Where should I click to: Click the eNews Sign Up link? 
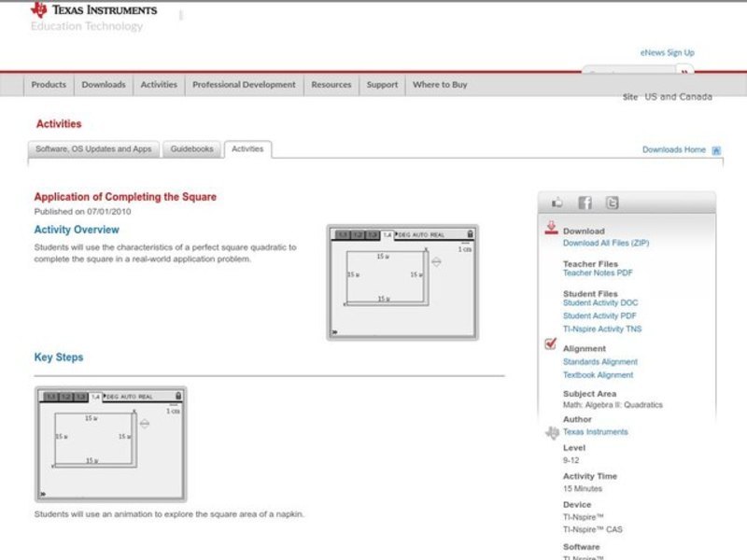(x=667, y=53)
